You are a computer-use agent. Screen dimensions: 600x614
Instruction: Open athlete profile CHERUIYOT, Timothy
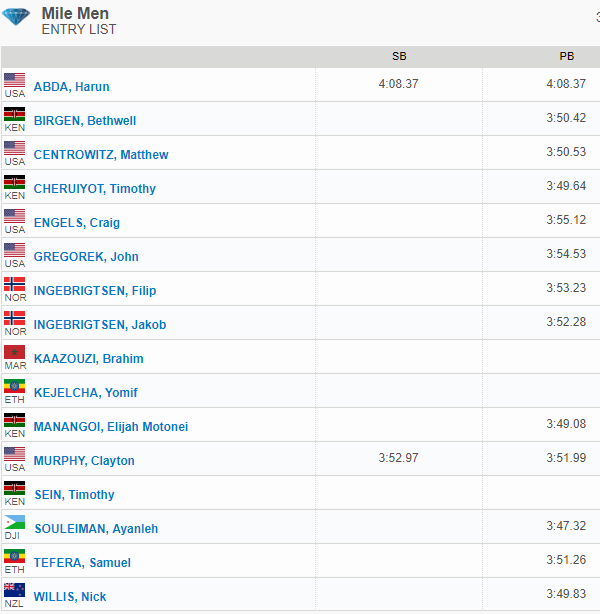point(95,189)
